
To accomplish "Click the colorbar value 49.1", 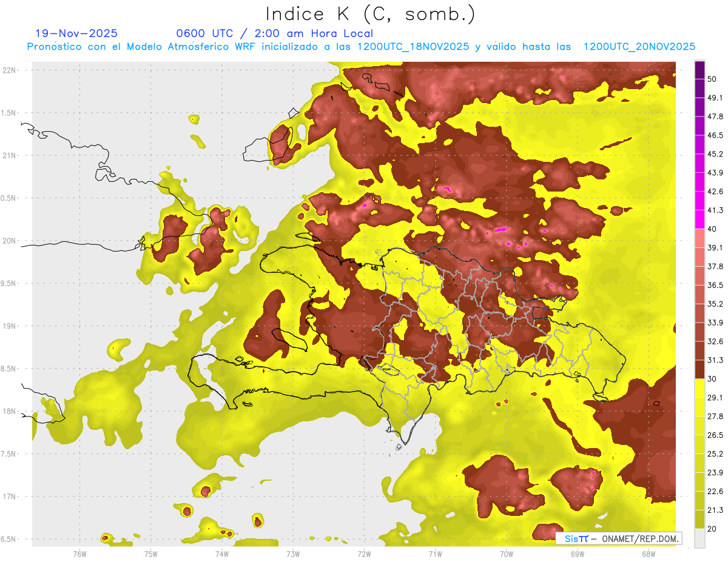I will tap(715, 98).
